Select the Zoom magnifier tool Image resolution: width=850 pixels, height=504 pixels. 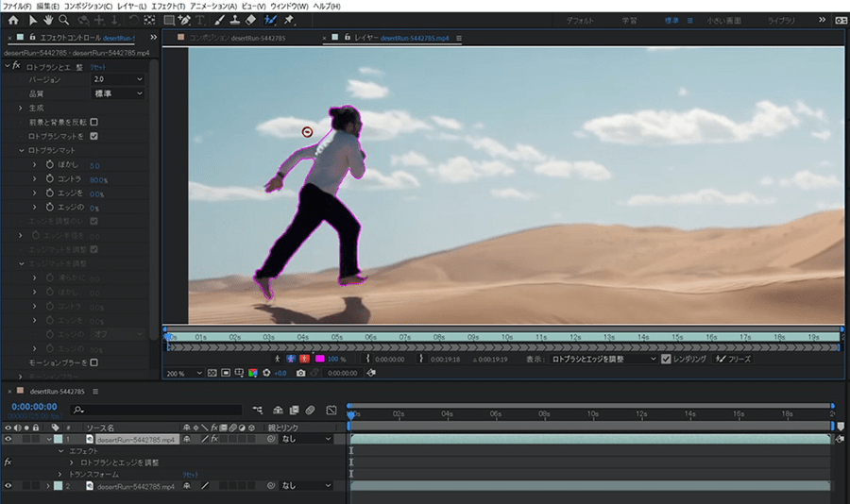pyautogui.click(x=64, y=19)
